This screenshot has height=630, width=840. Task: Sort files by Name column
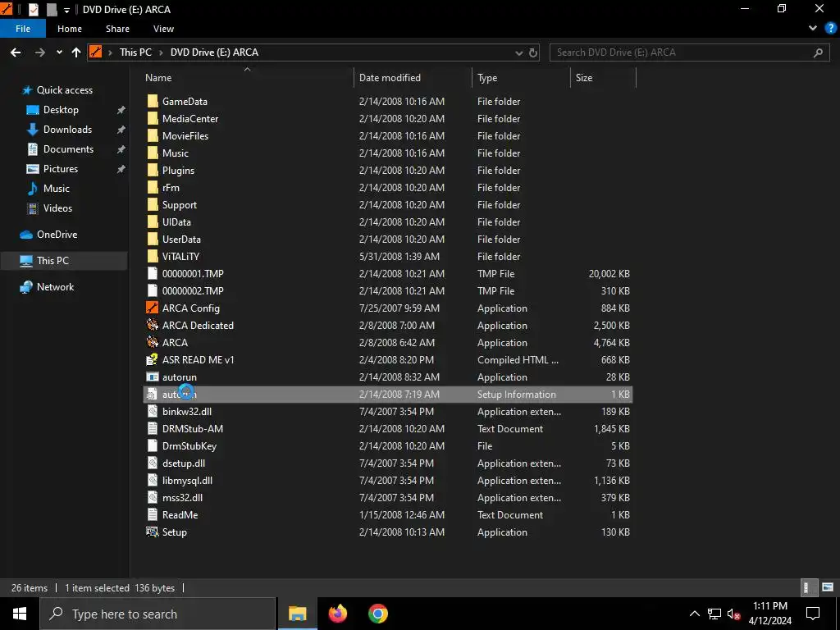(x=158, y=78)
